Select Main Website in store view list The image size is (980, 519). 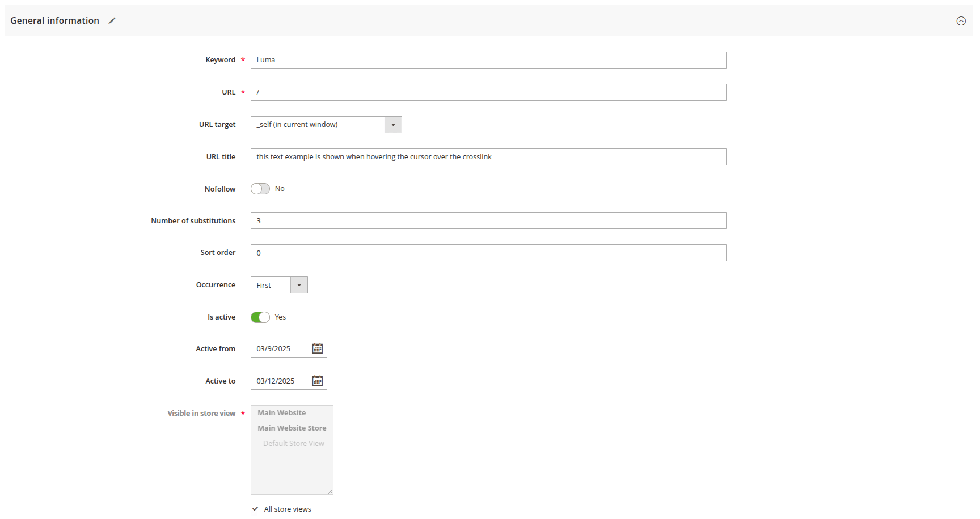(x=281, y=412)
